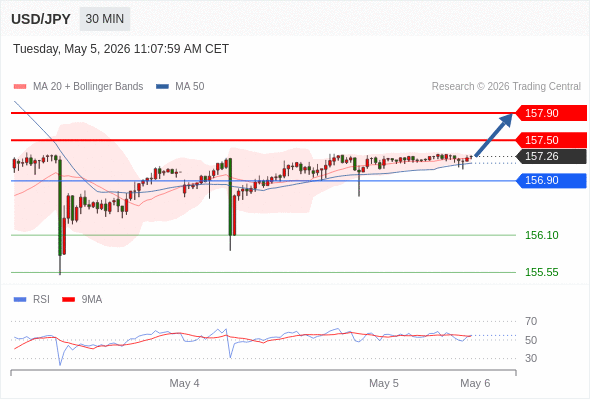Viewport: 590px width, 400px height.
Task: Select the USD/JPY pair title
Action: pos(41,19)
